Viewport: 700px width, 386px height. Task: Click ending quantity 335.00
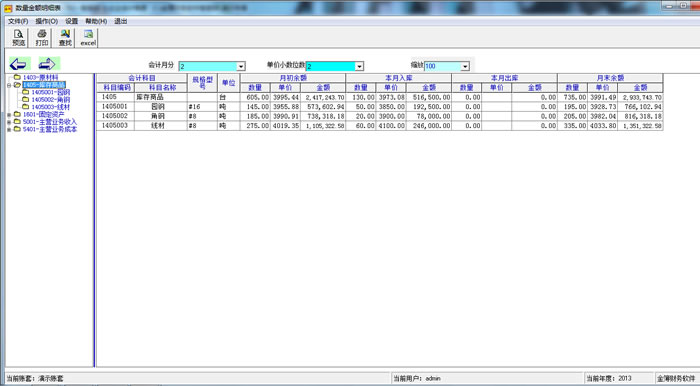coord(573,126)
